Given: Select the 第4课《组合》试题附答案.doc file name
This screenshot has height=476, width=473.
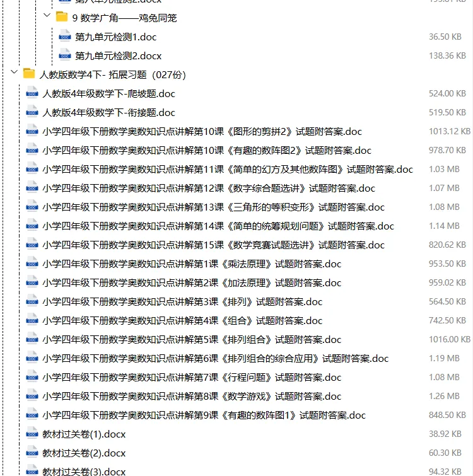Looking at the screenshot, I should (182, 320).
